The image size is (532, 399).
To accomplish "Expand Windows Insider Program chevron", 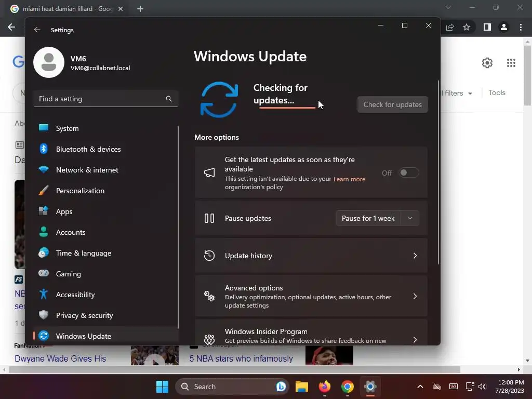I will coord(415,340).
